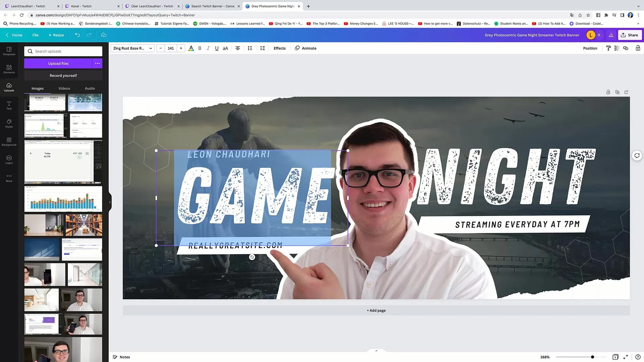Adjust the zoom slider handle
The image size is (644, 362).
[x=593, y=357]
